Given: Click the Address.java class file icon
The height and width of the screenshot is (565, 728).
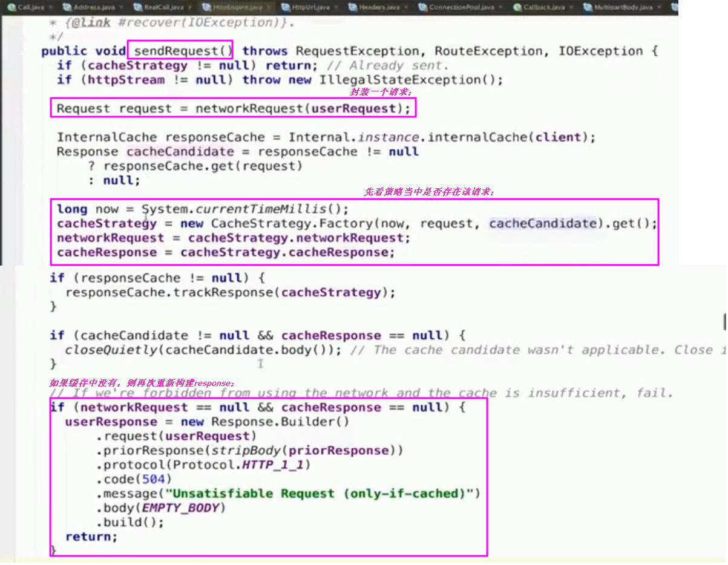Looking at the screenshot, I should [67, 7].
